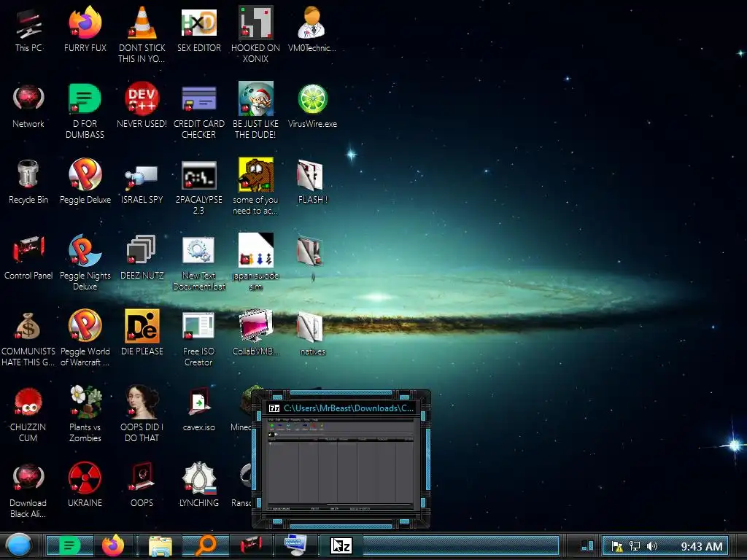Click the 7-Zip preview title path text

click(x=348, y=408)
